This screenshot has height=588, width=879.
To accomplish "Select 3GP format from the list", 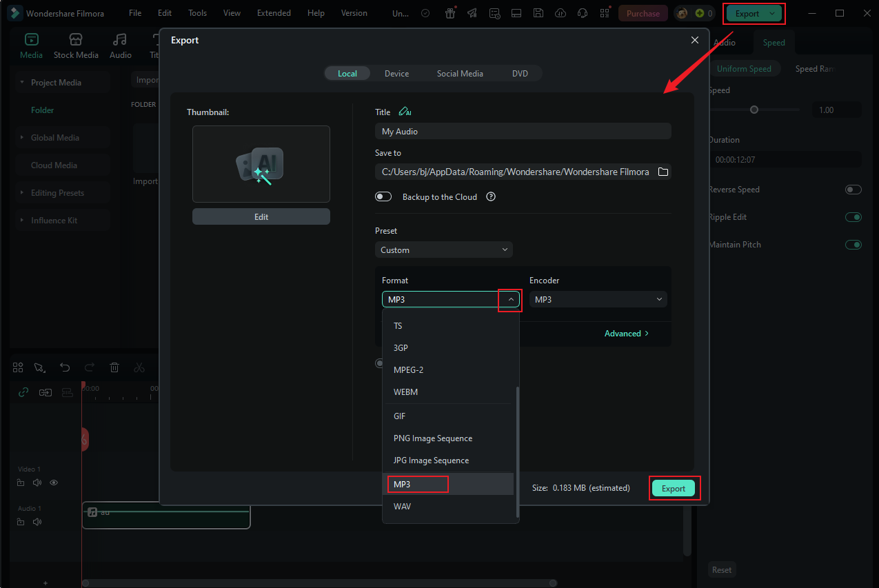I will 448,348.
